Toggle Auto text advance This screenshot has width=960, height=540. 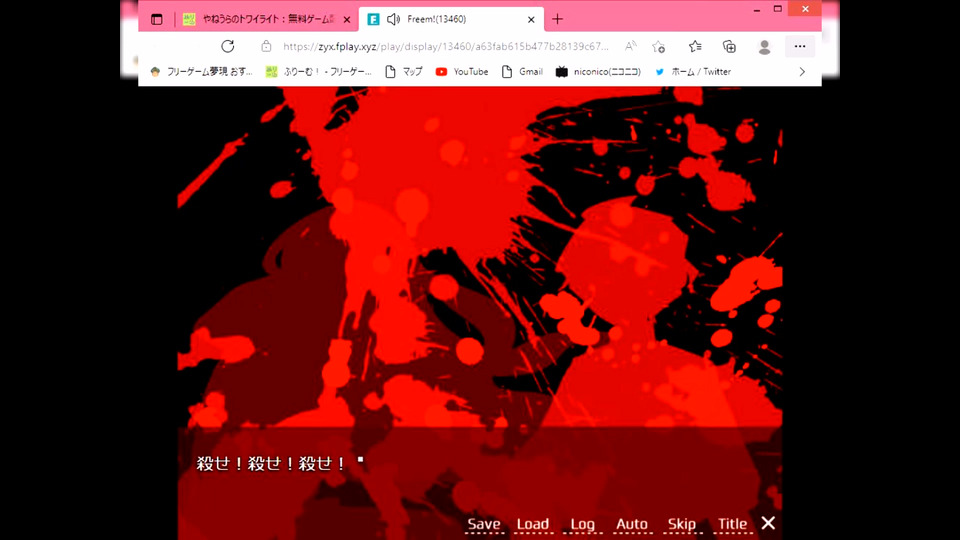coord(632,524)
